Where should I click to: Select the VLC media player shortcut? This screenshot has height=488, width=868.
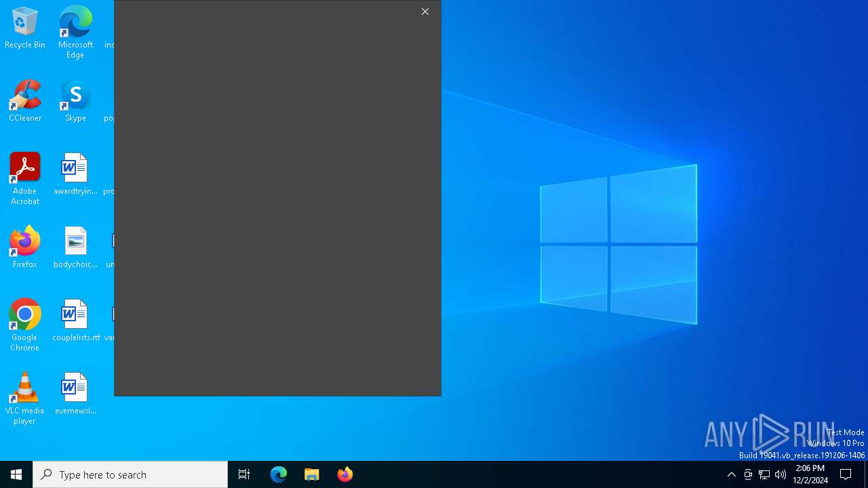click(25, 399)
